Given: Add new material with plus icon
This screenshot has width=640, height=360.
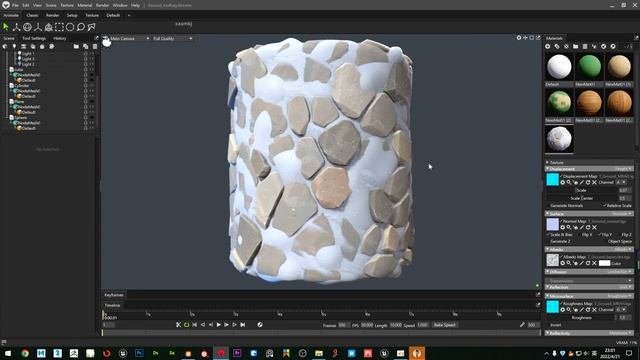Looking at the screenshot, I should point(548,47).
